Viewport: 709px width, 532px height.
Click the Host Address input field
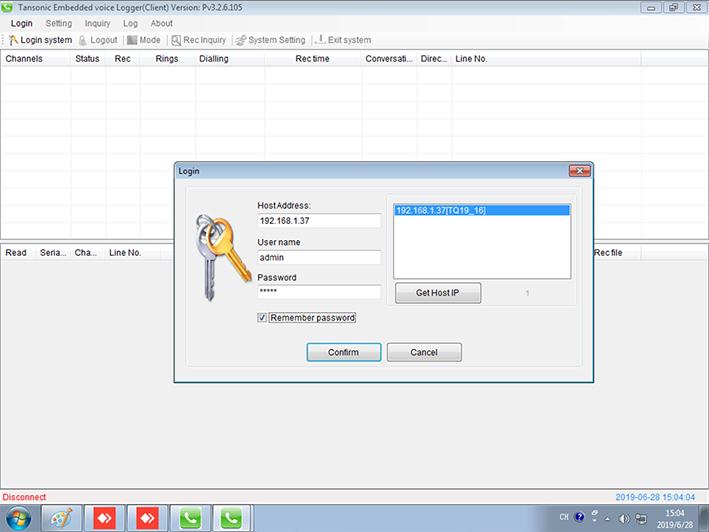coord(319,221)
